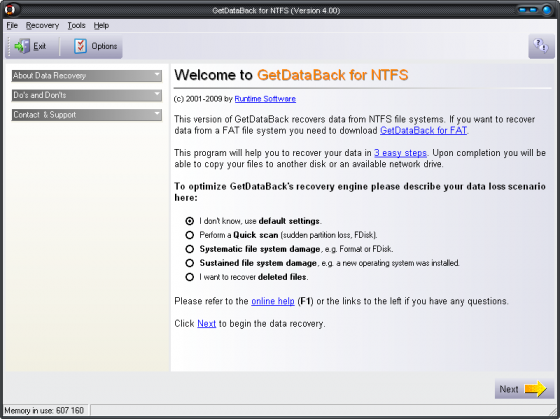Screen dimensions: 560x419
Task: Click the Exit door icon
Action: (22, 46)
